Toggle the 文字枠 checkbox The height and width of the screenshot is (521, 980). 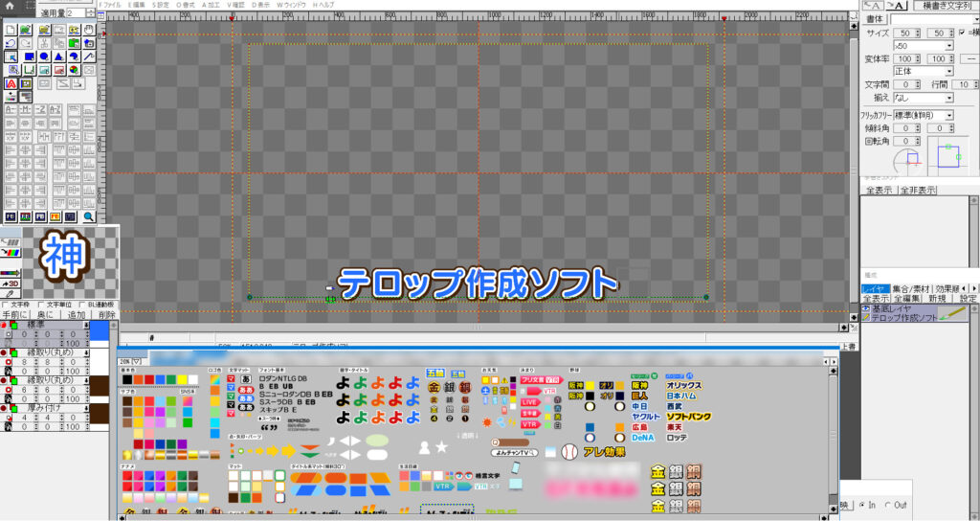(x=5, y=306)
